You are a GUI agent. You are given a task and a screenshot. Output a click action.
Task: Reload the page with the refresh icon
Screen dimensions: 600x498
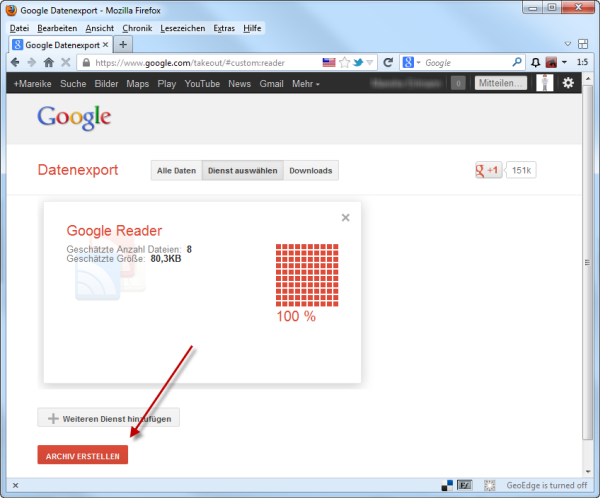click(388, 62)
